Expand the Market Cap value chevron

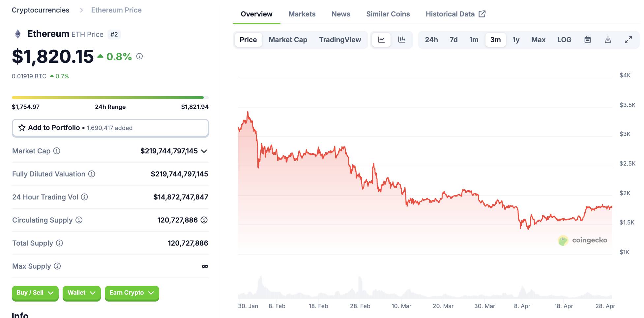tap(204, 151)
